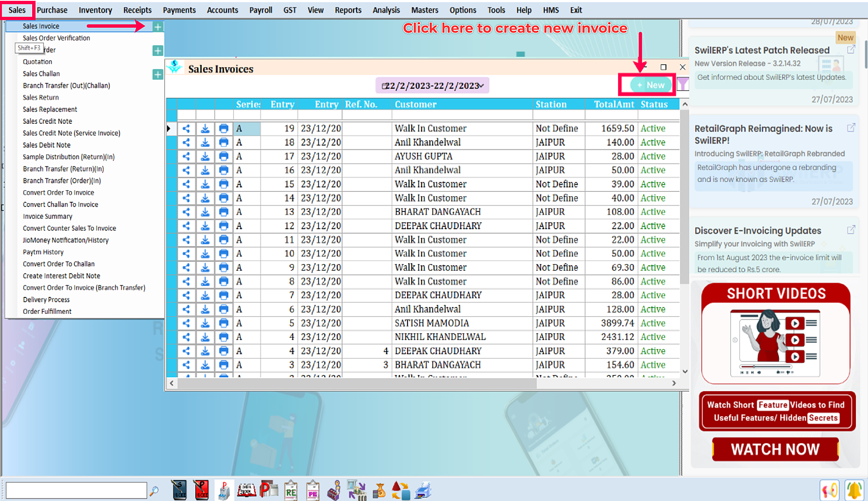Click the WATCH NOW button
This screenshot has height=501, width=868.
[775, 449]
